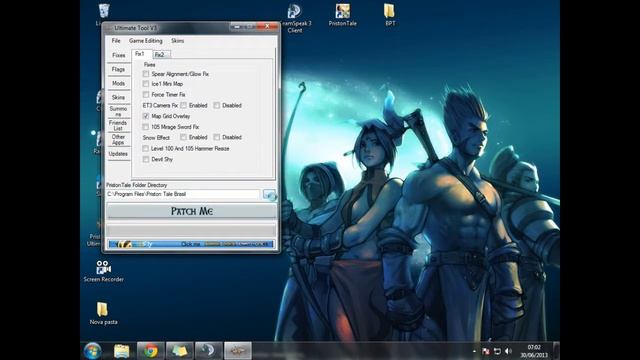Enable Level 100 And 105 Hammer Resize
This screenshot has width=640, height=360.
coord(146,149)
